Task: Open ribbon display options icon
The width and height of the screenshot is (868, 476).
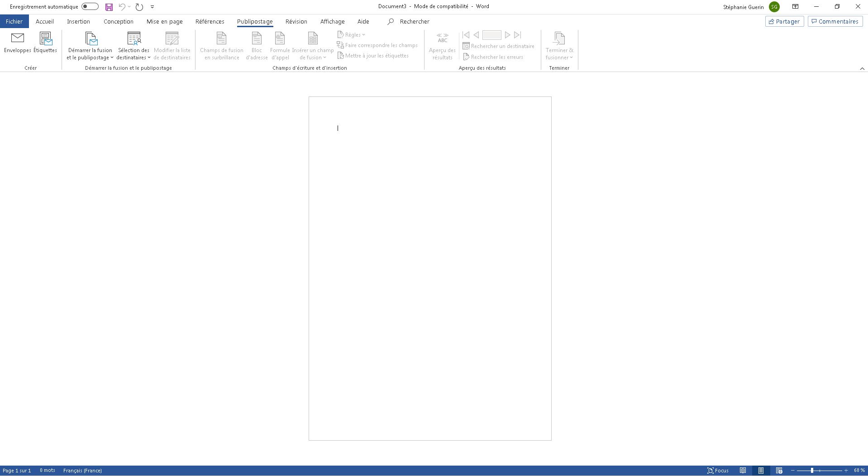Action: pos(795,7)
